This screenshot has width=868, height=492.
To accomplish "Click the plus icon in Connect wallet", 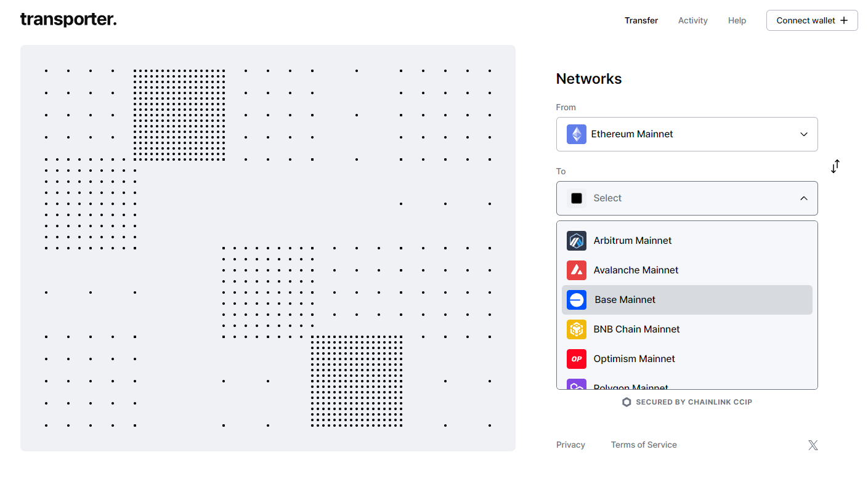I will [844, 20].
